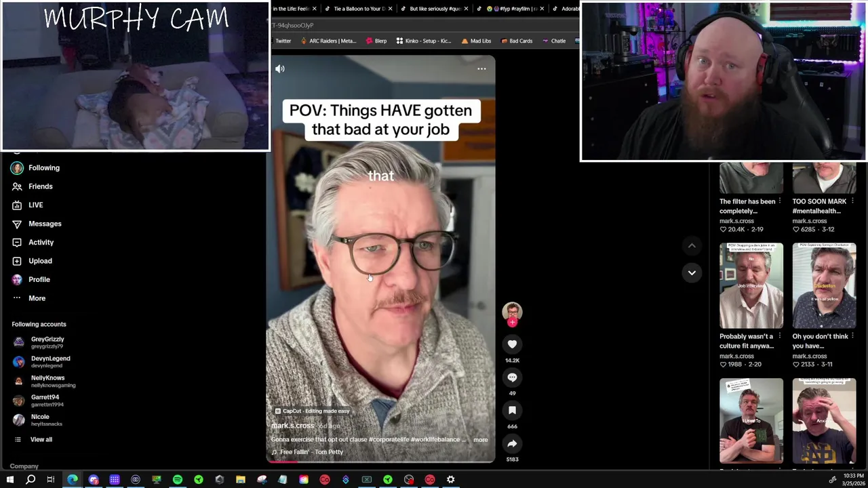Open Spotify from the taskbar
Image resolution: width=868 pixels, height=488 pixels.
click(x=178, y=480)
